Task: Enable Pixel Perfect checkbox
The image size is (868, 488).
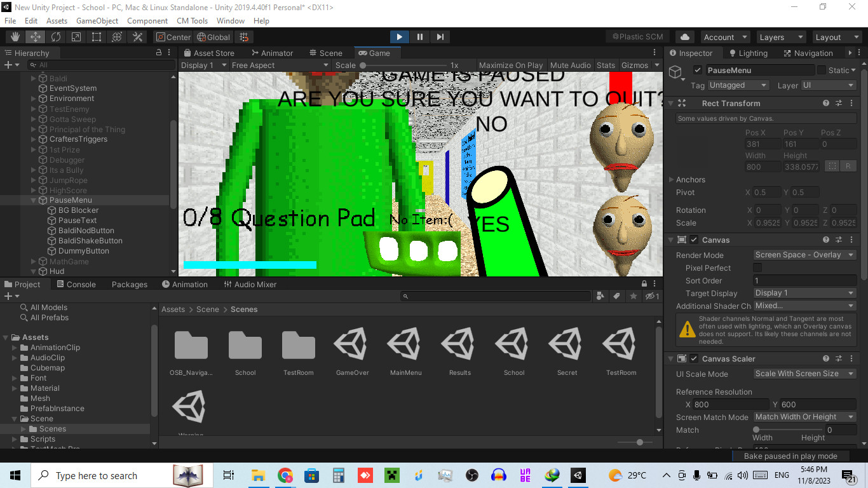Action: pyautogui.click(x=757, y=268)
